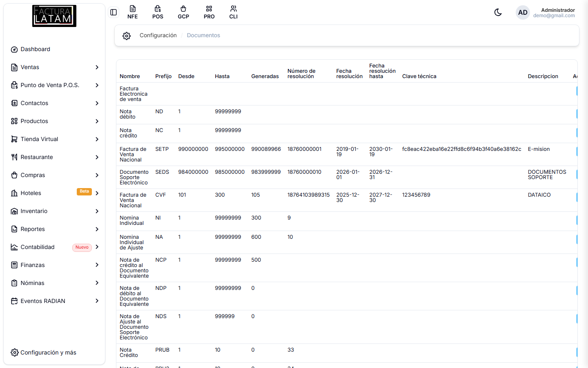Select resolution number 18764103989315
The image size is (588, 368).
click(308, 195)
